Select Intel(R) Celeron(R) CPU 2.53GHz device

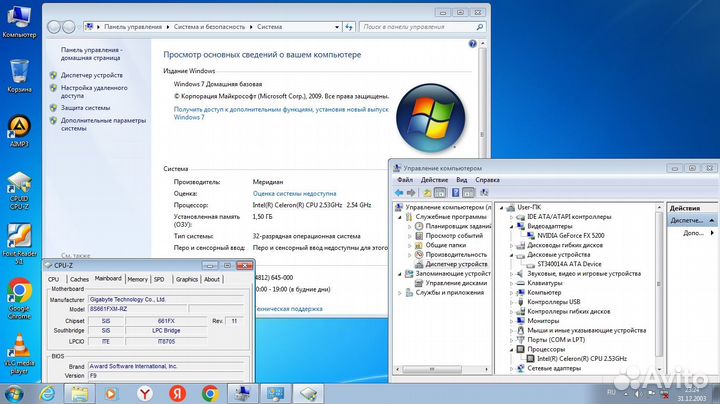point(582,359)
